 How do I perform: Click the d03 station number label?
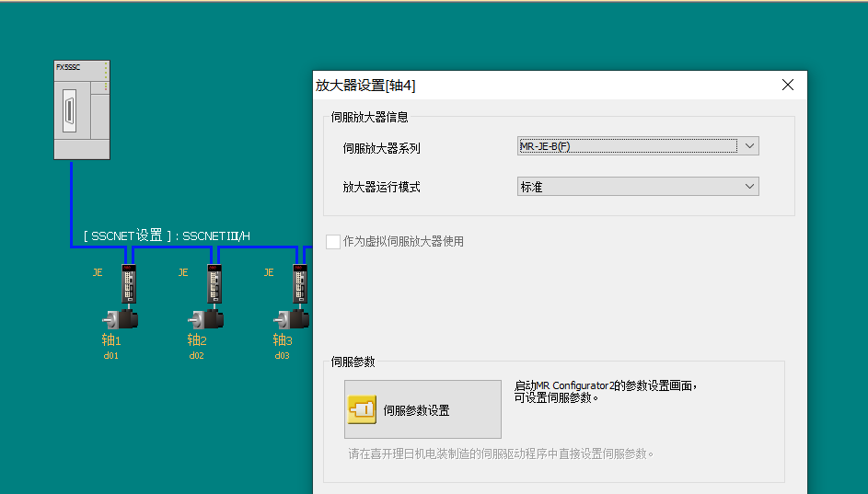[282, 355]
